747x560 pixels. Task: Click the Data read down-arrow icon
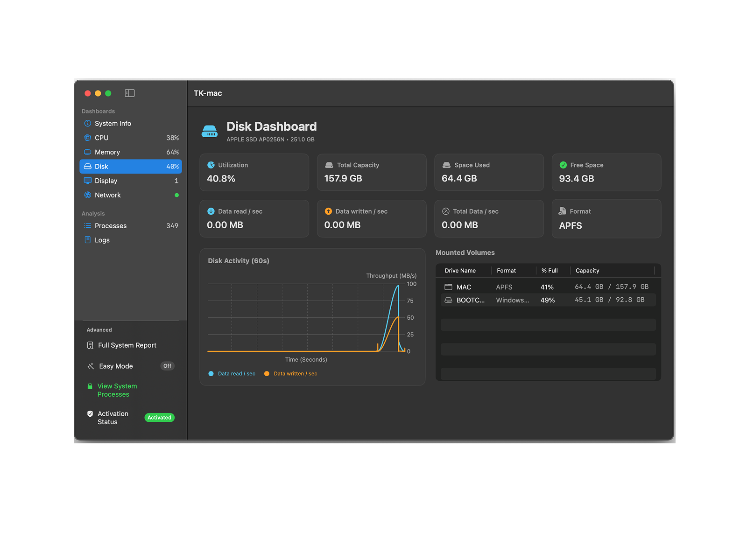pyautogui.click(x=211, y=211)
